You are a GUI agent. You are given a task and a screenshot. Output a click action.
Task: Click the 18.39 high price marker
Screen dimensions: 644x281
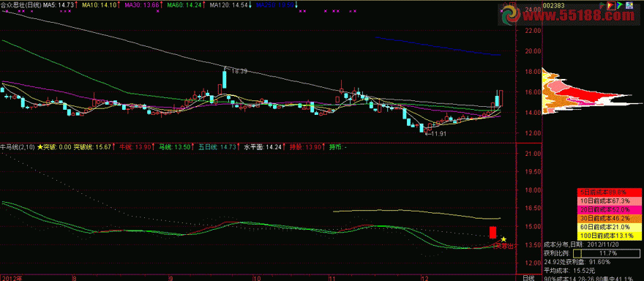[239, 71]
